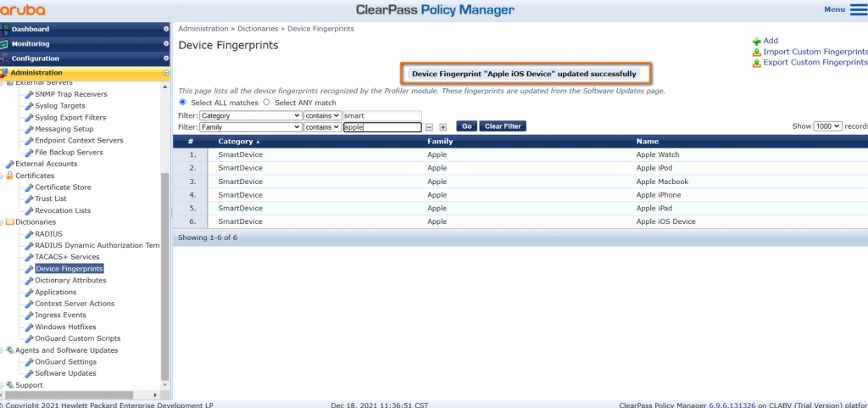This screenshot has height=408, width=868.
Task: Click the Dictionaries breadcrumb link
Action: pyautogui.click(x=259, y=29)
